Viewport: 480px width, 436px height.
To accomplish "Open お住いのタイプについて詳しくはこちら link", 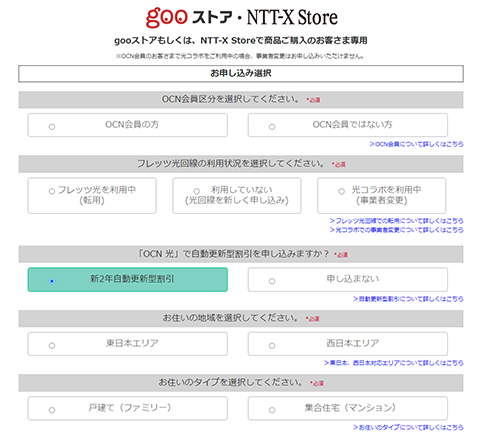I will (408, 427).
